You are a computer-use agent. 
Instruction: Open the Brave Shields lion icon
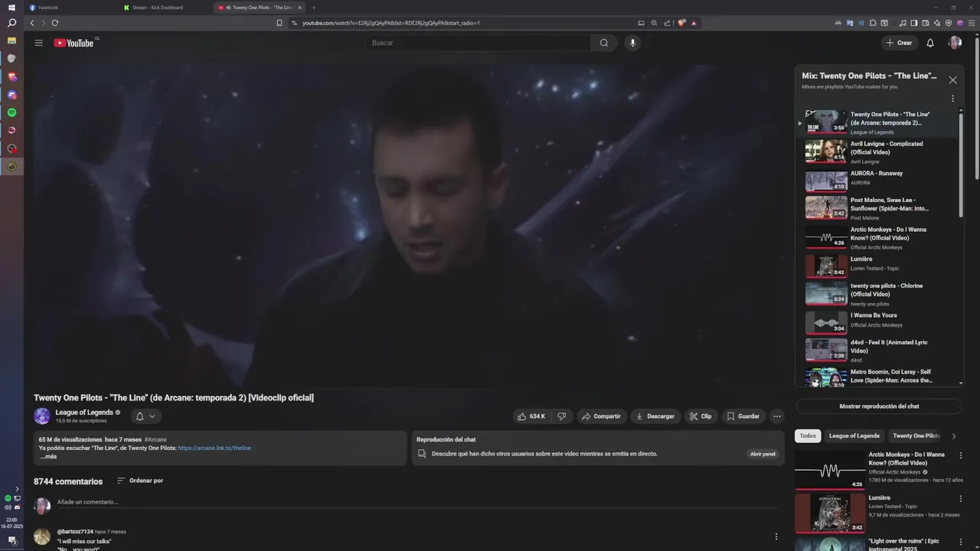[x=681, y=23]
